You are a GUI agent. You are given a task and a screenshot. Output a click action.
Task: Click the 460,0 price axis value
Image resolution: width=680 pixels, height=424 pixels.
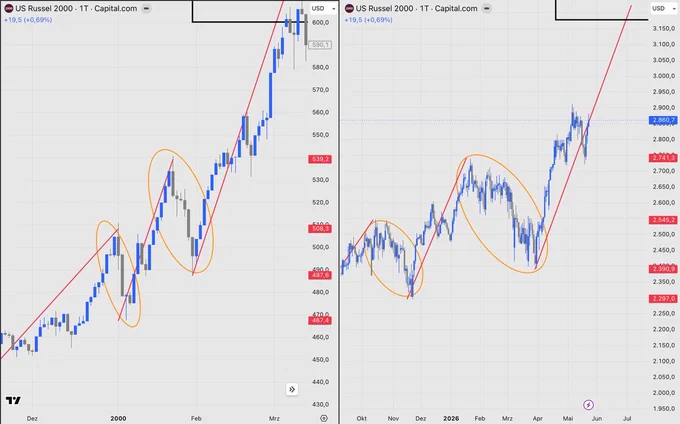(320, 337)
